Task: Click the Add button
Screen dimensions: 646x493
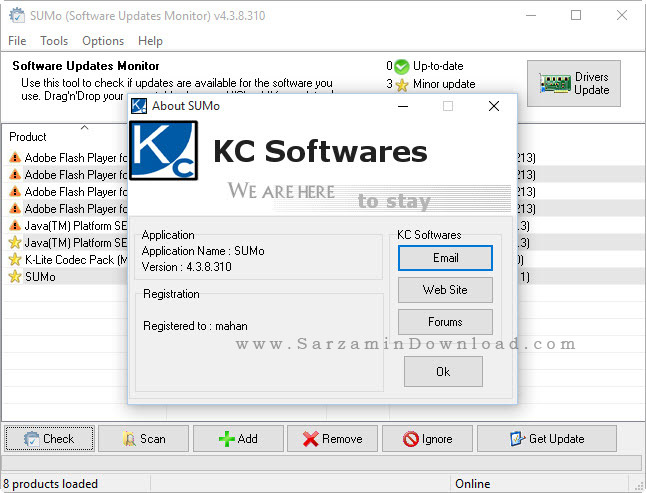Action: [239, 439]
